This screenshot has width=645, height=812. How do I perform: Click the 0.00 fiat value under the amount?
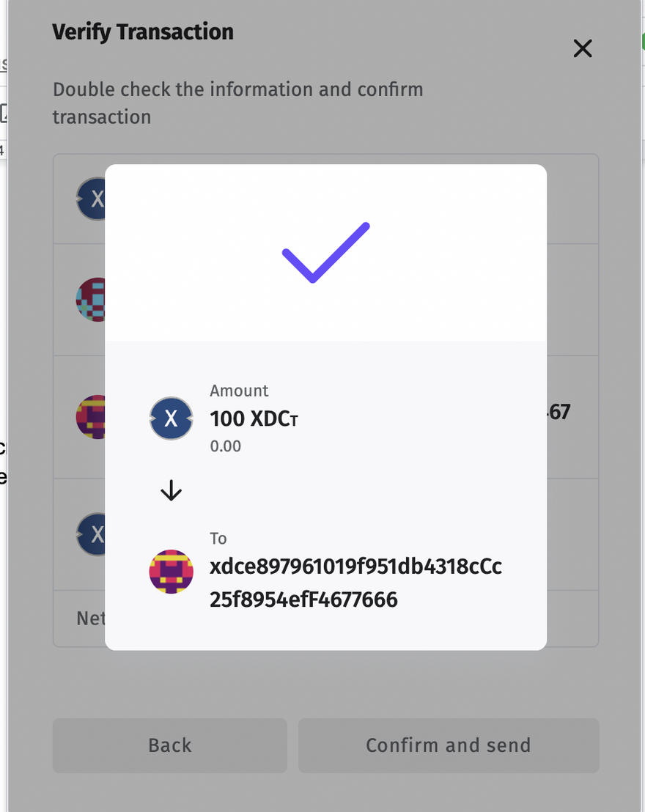coord(225,446)
